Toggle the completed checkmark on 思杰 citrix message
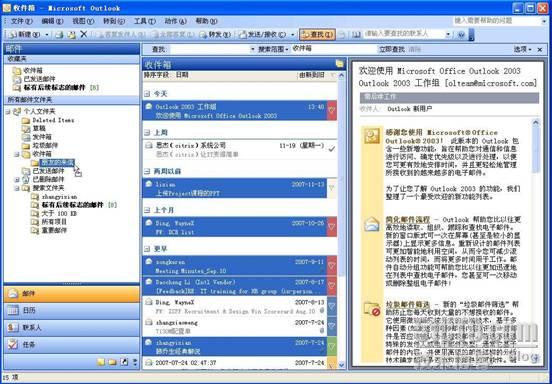 click(332, 149)
